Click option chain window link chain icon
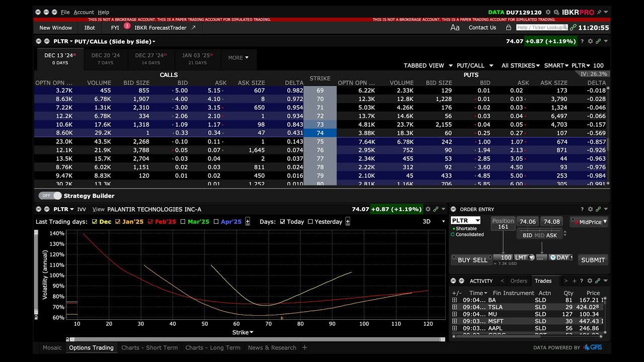The width and height of the screenshot is (644, 362). coord(598,41)
